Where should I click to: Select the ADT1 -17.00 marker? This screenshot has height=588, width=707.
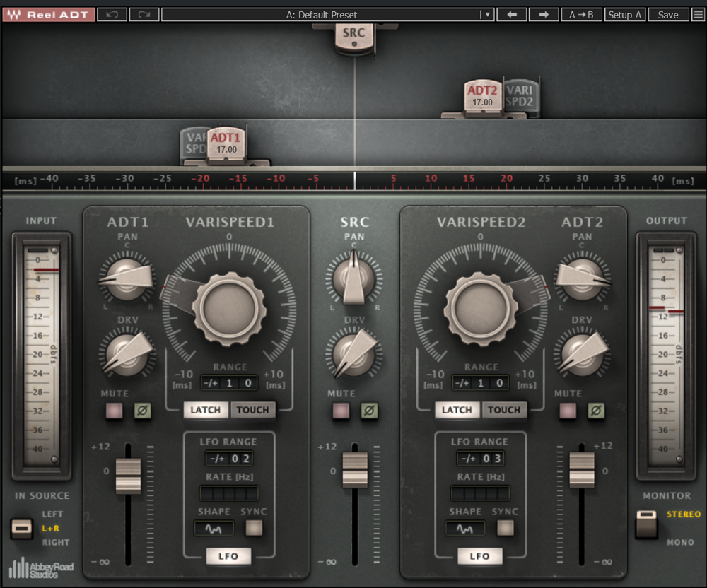click(x=226, y=143)
